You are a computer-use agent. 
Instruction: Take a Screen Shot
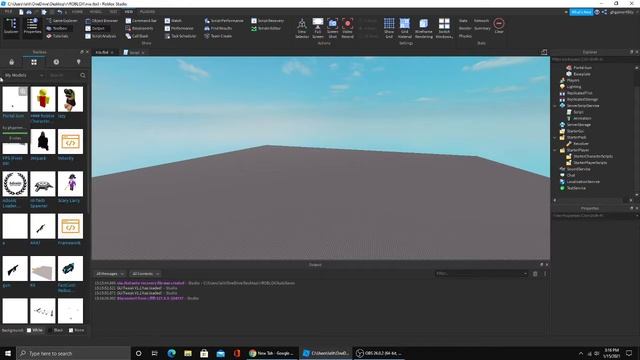tap(333, 28)
